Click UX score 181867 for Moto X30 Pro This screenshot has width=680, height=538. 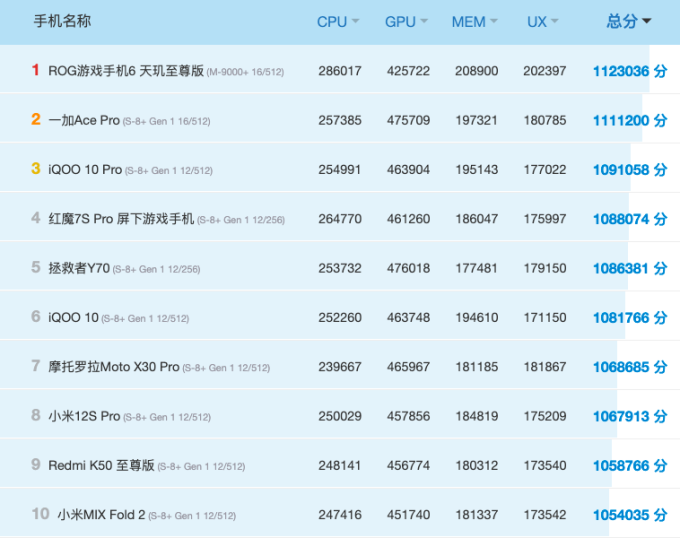coord(544,367)
